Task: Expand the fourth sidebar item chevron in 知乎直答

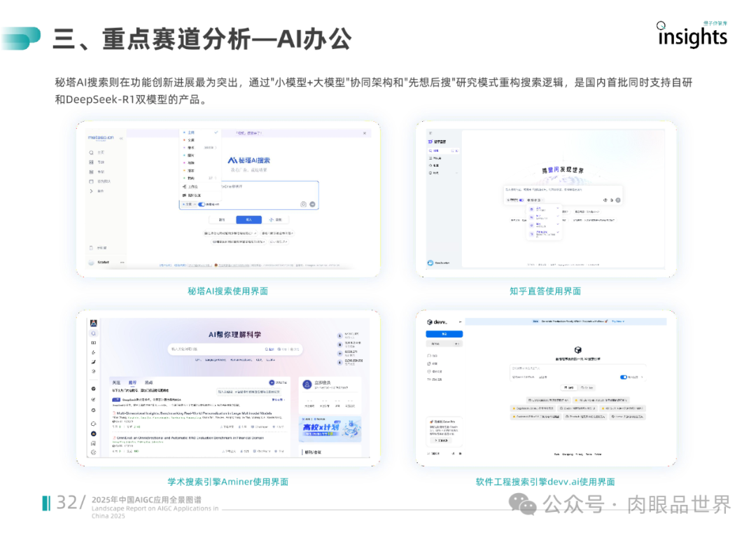Action: pyautogui.click(x=456, y=173)
